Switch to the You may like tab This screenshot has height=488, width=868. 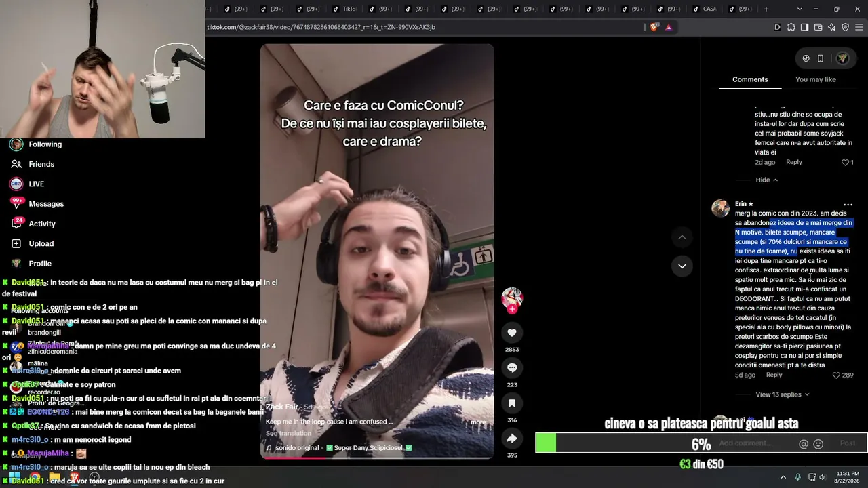816,79
